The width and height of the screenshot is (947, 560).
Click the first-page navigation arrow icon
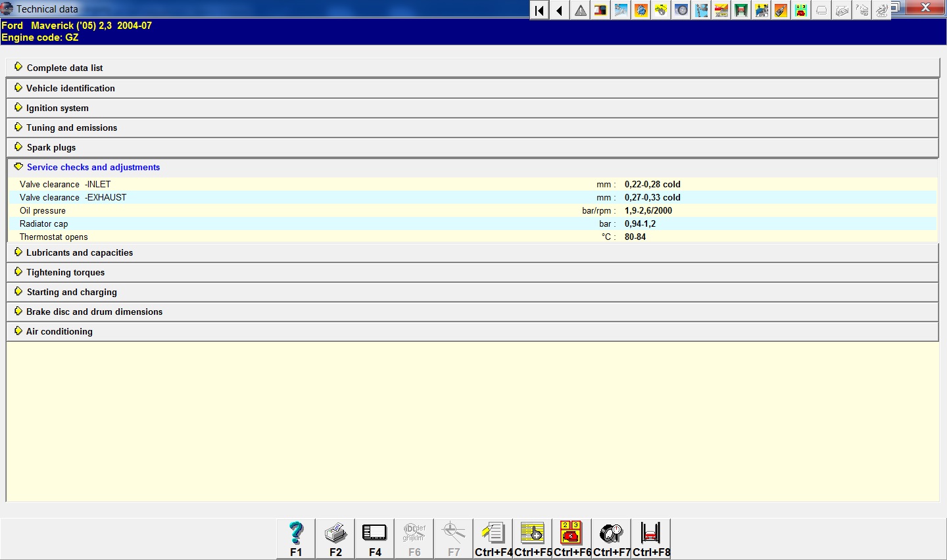[539, 10]
